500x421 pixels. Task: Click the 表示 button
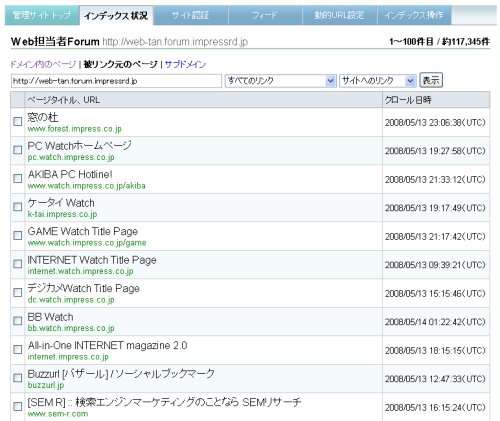click(x=431, y=80)
